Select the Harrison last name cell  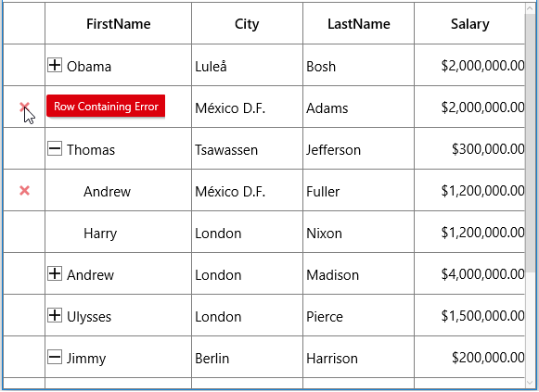coord(358,357)
